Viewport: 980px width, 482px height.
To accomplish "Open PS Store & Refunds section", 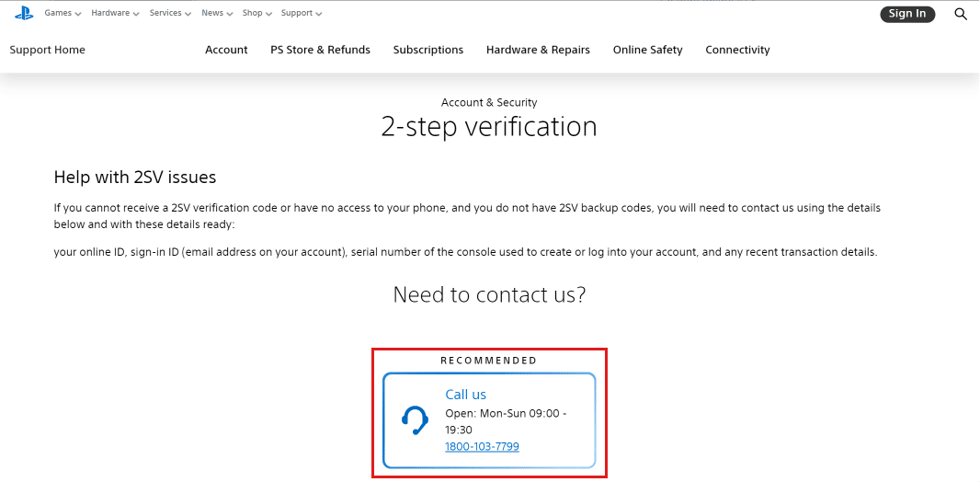I will click(x=321, y=50).
